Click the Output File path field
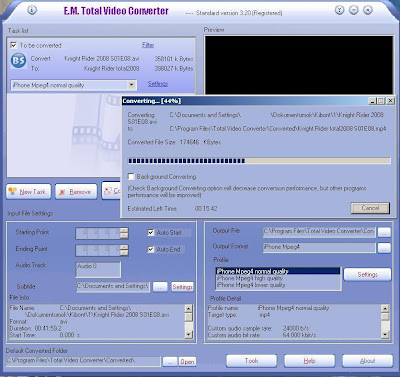The width and height of the screenshot is (400, 377). pyautogui.click(x=319, y=231)
